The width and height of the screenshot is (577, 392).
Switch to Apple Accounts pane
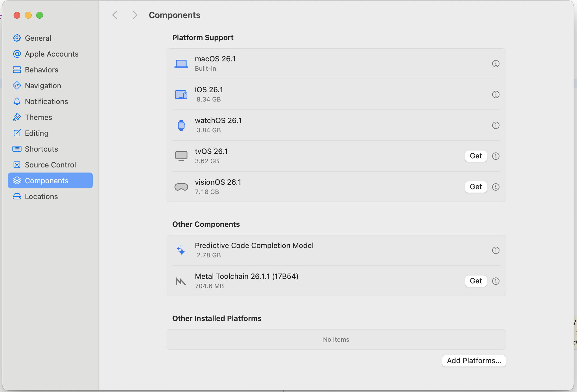pyautogui.click(x=51, y=54)
